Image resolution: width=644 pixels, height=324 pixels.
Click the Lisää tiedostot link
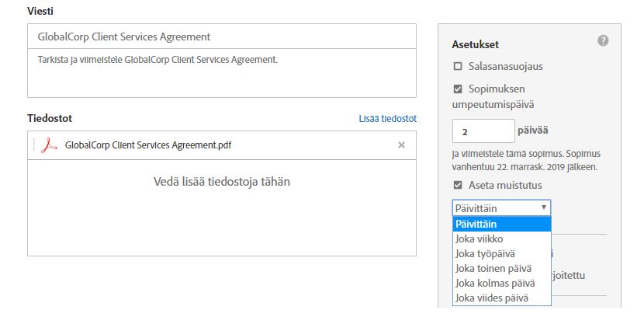tap(387, 119)
